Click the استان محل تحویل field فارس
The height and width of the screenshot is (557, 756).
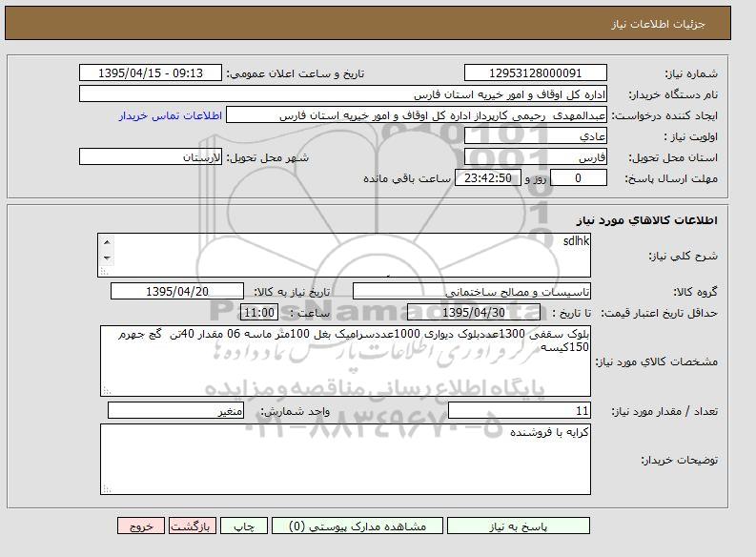[x=535, y=157]
